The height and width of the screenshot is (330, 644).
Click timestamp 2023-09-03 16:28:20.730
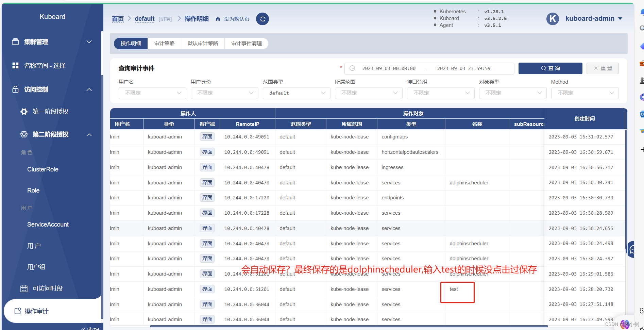581,289
